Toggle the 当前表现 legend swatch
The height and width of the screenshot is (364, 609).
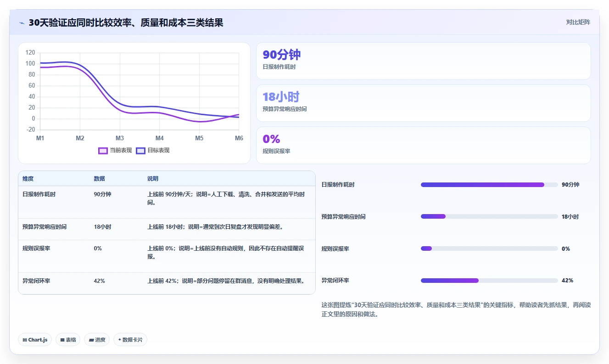point(103,150)
